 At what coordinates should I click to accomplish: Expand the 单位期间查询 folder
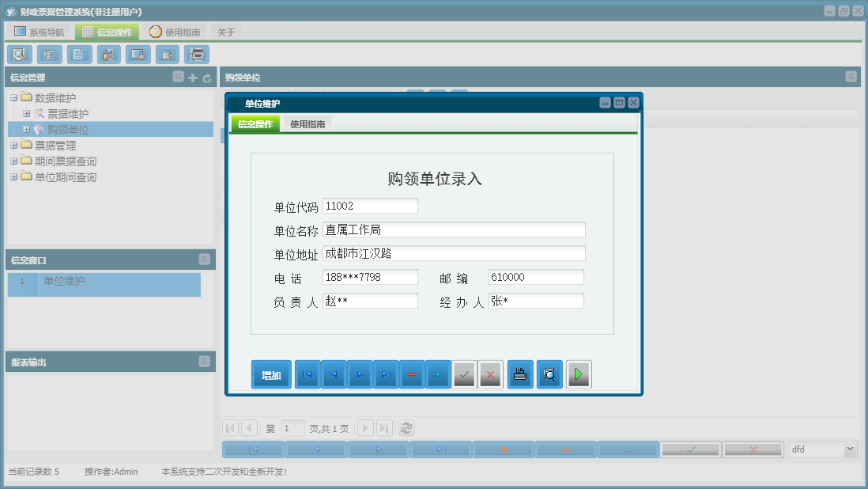14,177
